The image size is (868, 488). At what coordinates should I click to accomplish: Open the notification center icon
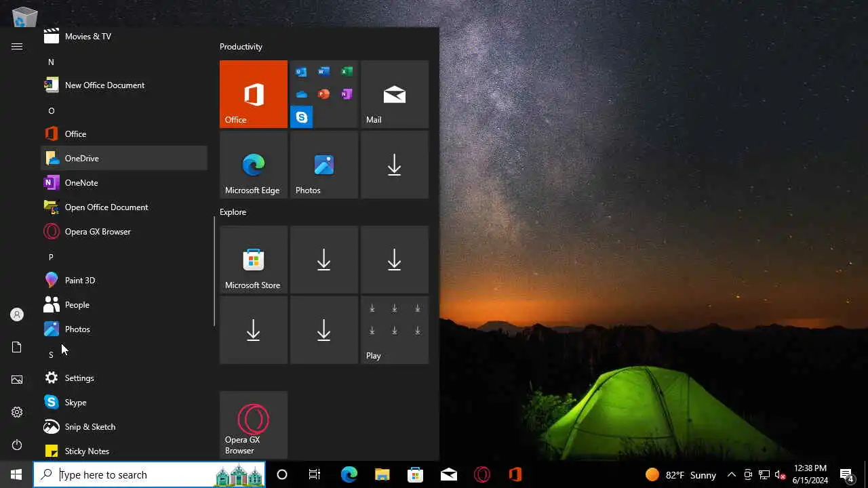point(846,474)
